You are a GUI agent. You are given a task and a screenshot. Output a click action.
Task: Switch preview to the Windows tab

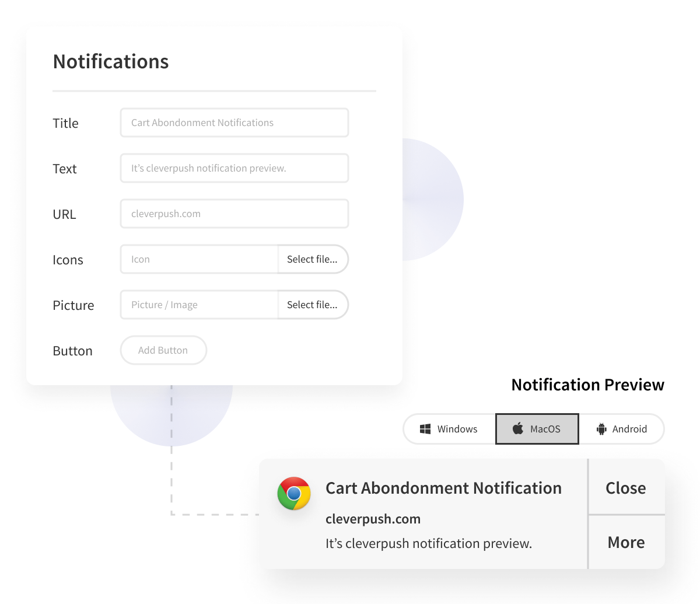point(450,429)
